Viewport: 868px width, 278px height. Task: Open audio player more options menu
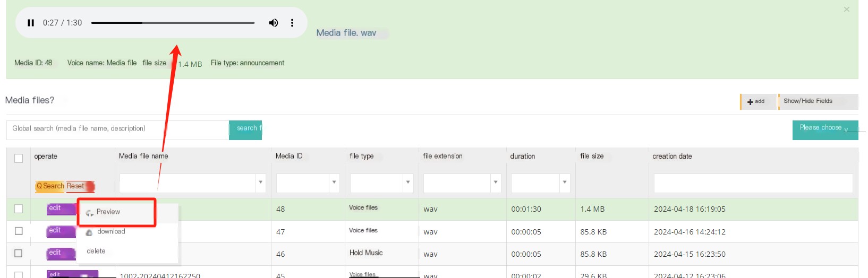point(292,23)
